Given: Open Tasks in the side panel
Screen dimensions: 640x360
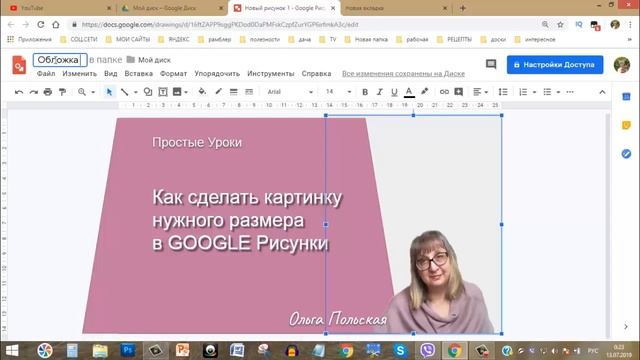Looking at the screenshot, I should pos(626,154).
